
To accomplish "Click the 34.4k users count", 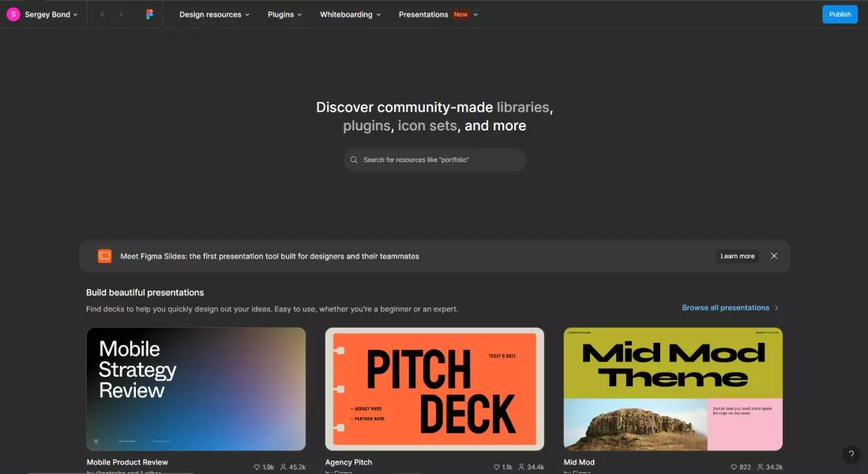I will coord(535,468).
